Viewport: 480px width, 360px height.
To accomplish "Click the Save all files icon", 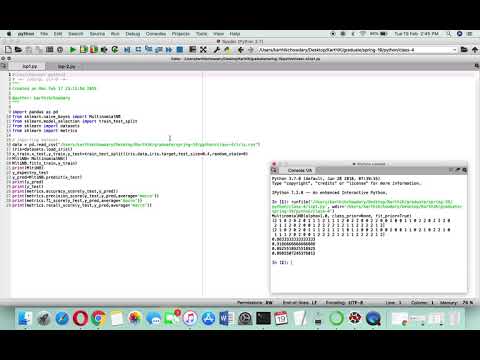I will click(39, 50).
